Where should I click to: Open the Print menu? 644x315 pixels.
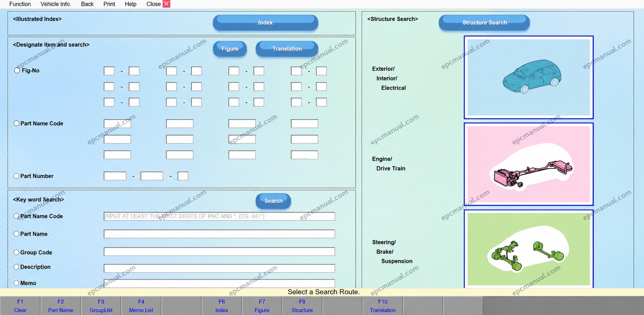pos(109,4)
